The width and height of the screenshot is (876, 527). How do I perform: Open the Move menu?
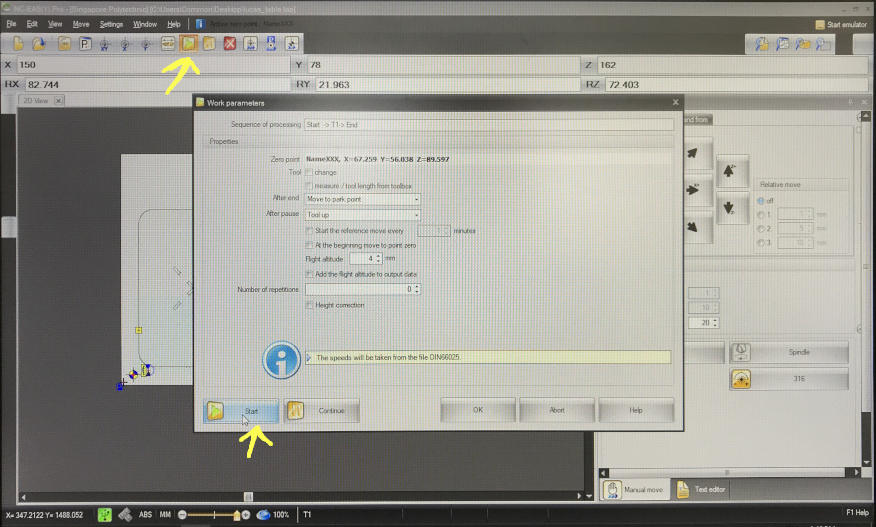click(x=81, y=24)
